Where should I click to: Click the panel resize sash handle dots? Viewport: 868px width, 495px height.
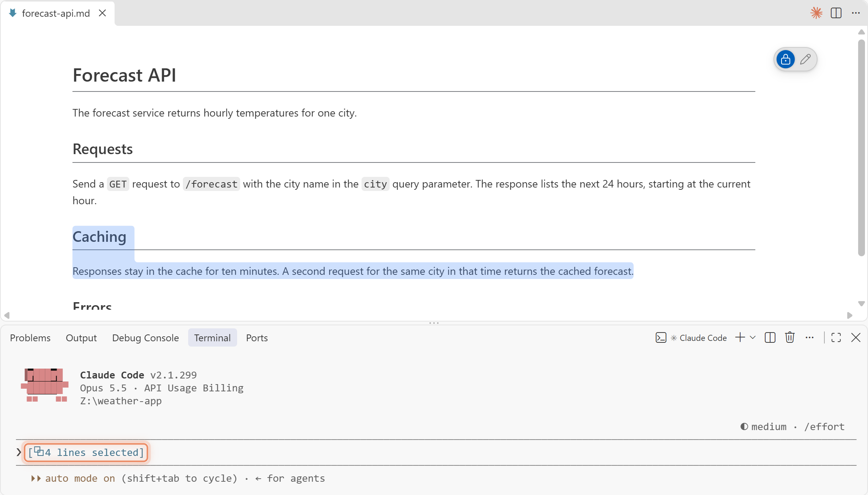(x=434, y=323)
